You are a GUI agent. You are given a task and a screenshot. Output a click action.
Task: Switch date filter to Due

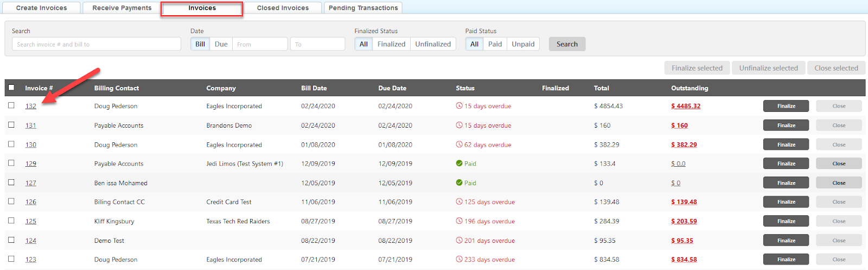point(221,44)
